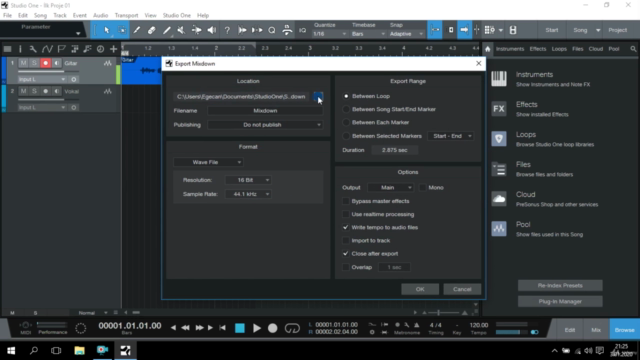Click the Record transport button
Image resolution: width=640 pixels, height=360 pixels.
click(273, 328)
